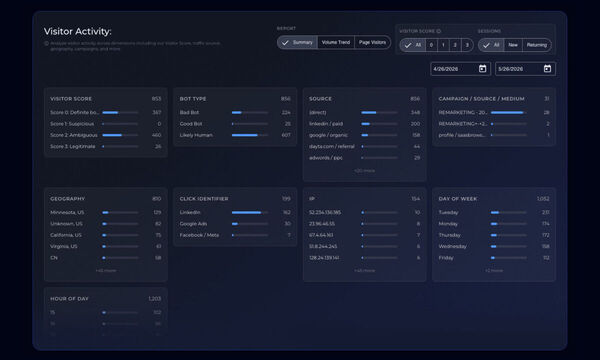Click the Campaign / Source / Medium heading

tap(481, 99)
